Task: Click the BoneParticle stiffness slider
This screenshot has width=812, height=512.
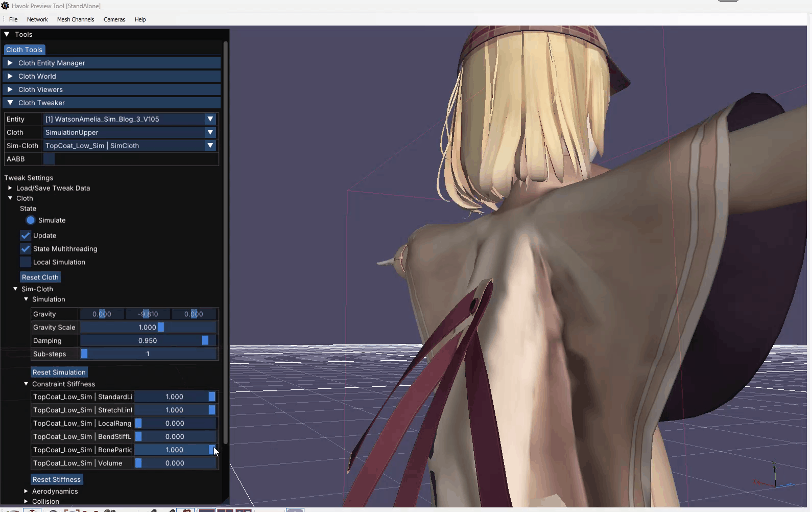Action: click(175, 450)
